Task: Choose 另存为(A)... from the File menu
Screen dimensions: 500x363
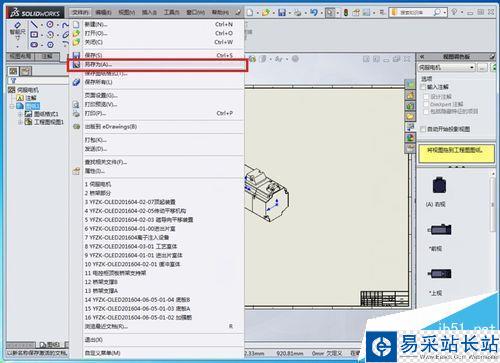Action: 158,65
